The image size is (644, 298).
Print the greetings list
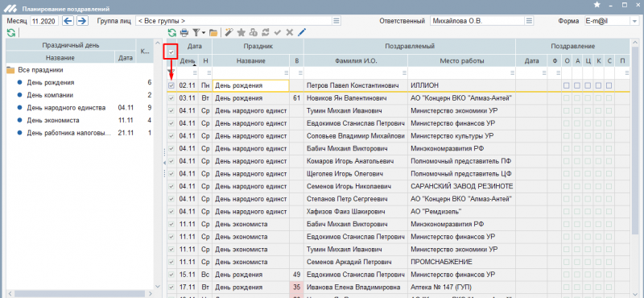click(x=184, y=32)
